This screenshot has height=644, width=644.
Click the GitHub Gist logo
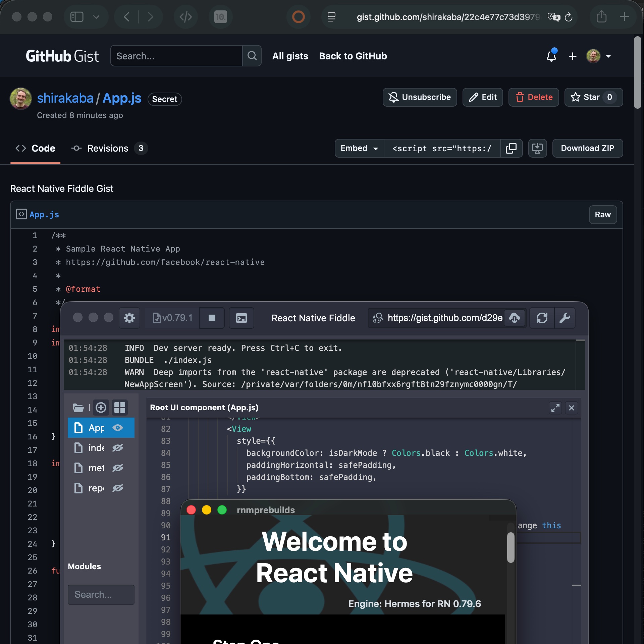click(x=62, y=56)
